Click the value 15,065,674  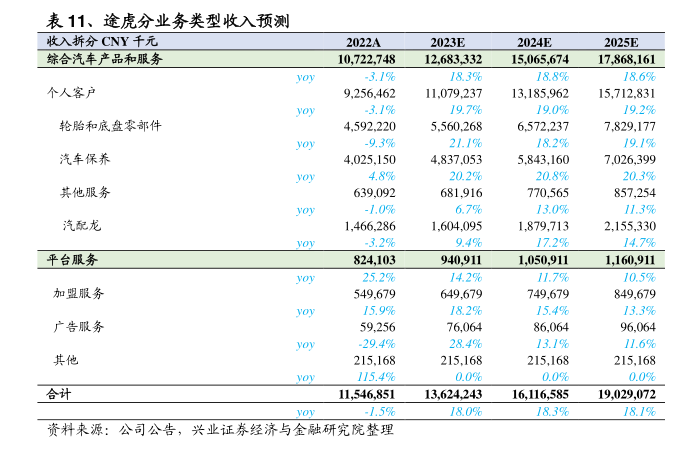click(x=540, y=59)
